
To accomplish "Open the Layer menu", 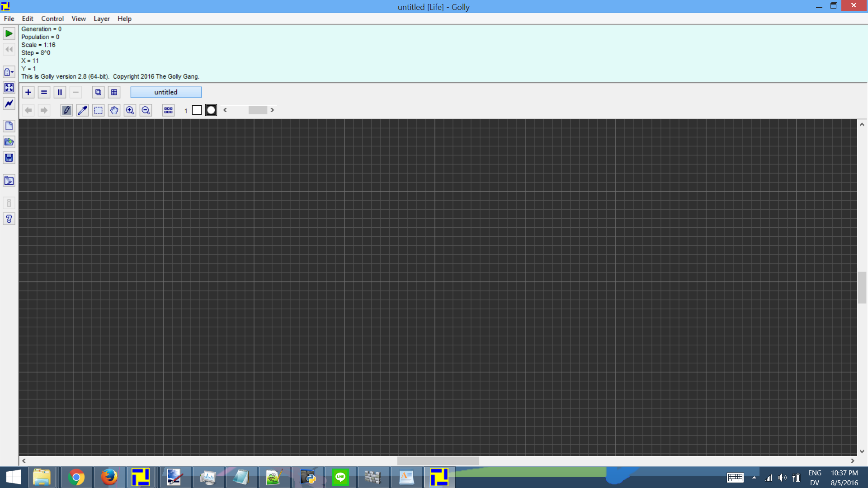I will (x=102, y=19).
